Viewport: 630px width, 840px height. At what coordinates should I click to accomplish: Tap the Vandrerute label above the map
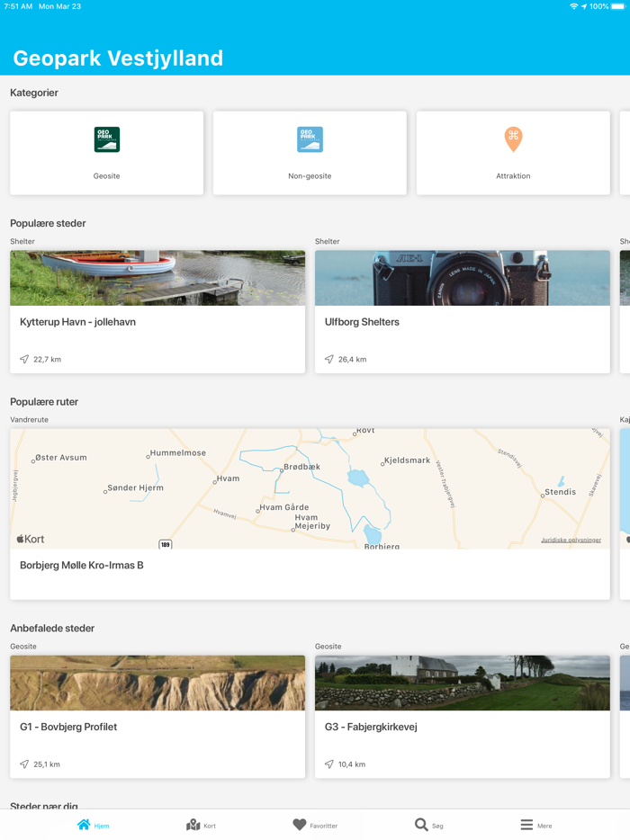pos(29,419)
